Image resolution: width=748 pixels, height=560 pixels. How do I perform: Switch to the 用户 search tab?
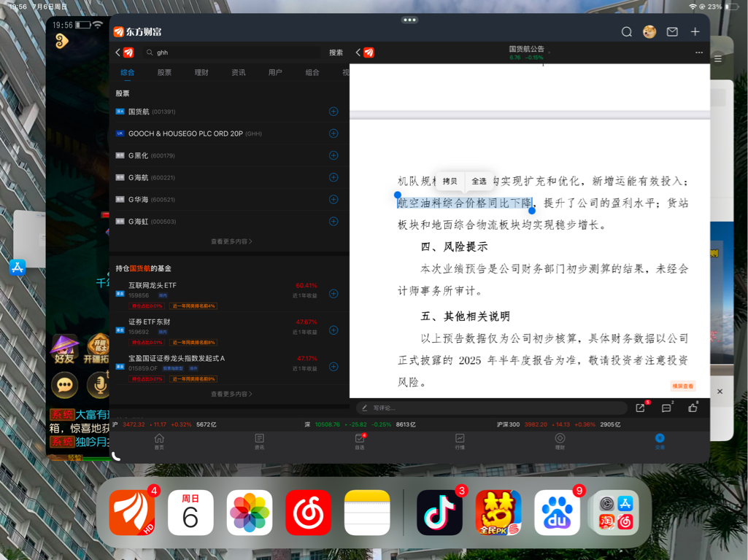[x=275, y=72]
